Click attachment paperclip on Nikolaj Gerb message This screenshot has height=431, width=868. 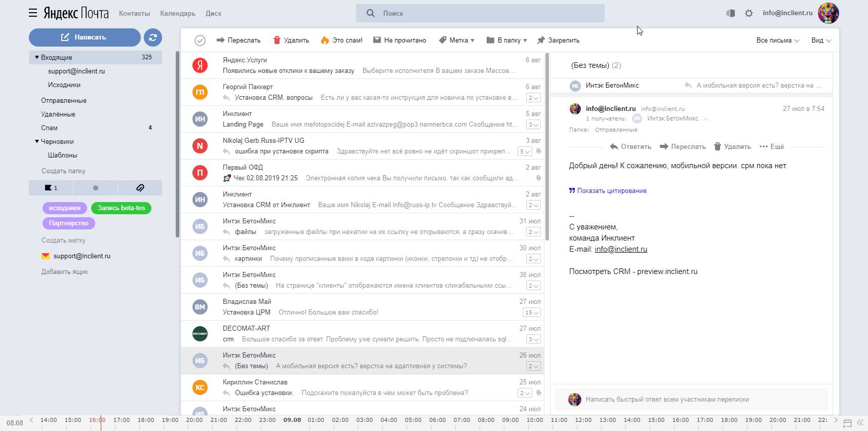tap(539, 151)
